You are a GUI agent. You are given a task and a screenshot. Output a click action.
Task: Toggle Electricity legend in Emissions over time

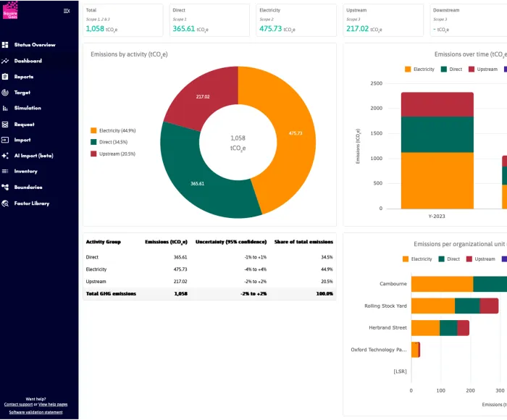pyautogui.click(x=419, y=70)
